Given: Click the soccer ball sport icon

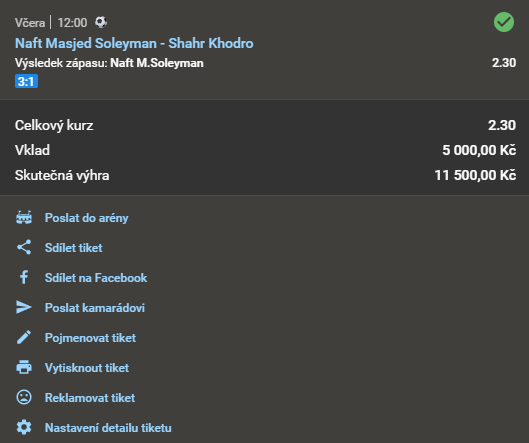Looking at the screenshot, I should click(101, 22).
